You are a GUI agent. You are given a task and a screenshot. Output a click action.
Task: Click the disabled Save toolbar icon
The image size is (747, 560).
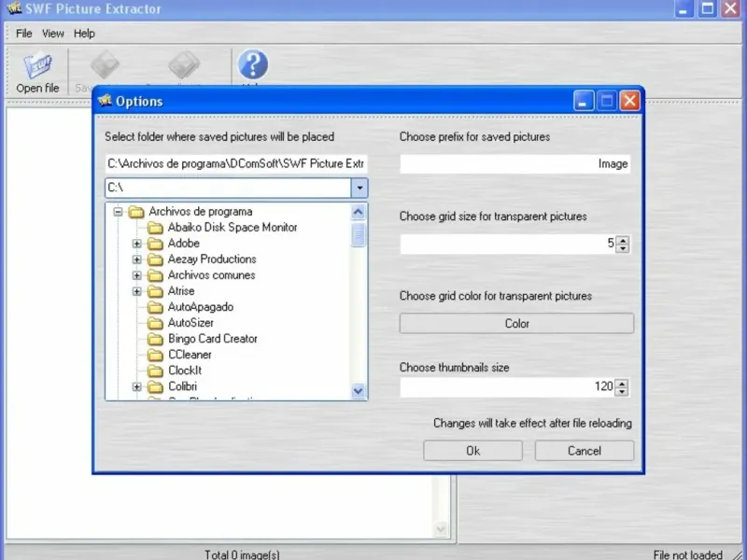[105, 64]
